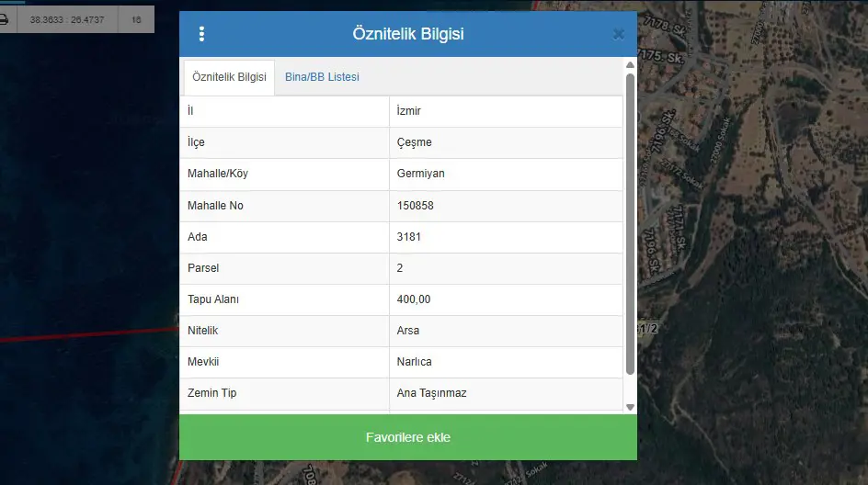868x485 pixels.
Task: Open the three-dot options menu
Action: coord(201,34)
